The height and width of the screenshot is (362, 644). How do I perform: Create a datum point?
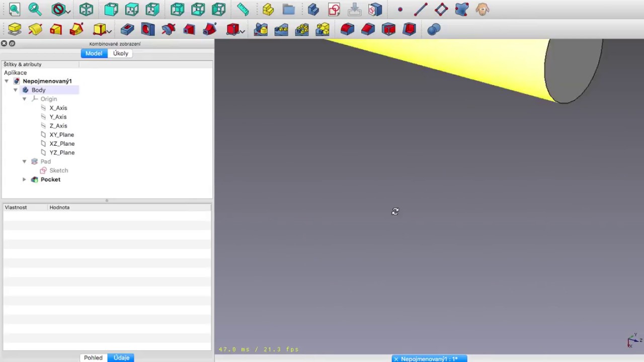click(x=400, y=9)
